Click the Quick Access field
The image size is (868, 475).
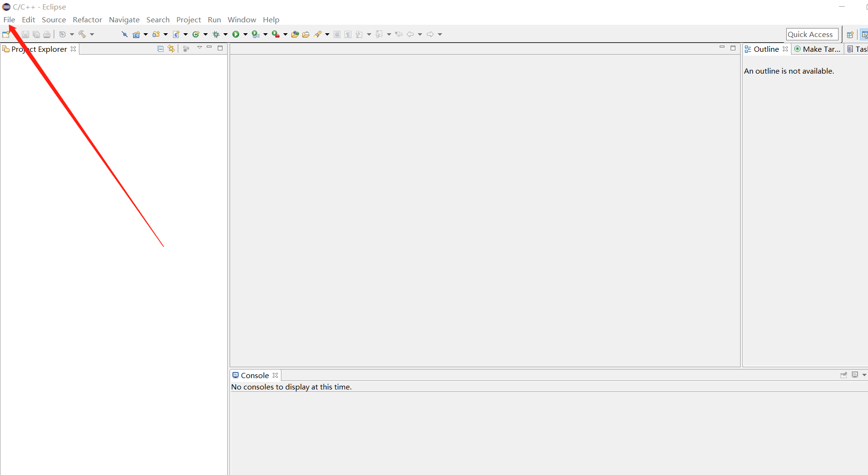(x=812, y=34)
